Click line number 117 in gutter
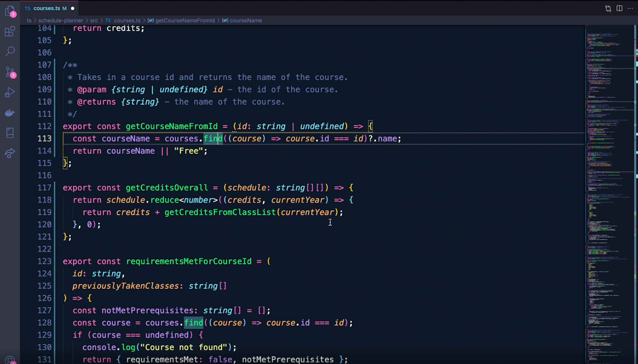Image resolution: width=638 pixels, height=364 pixels. tap(45, 188)
